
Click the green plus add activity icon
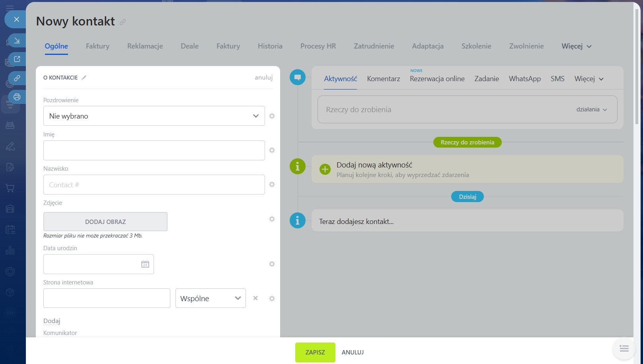coord(325,169)
